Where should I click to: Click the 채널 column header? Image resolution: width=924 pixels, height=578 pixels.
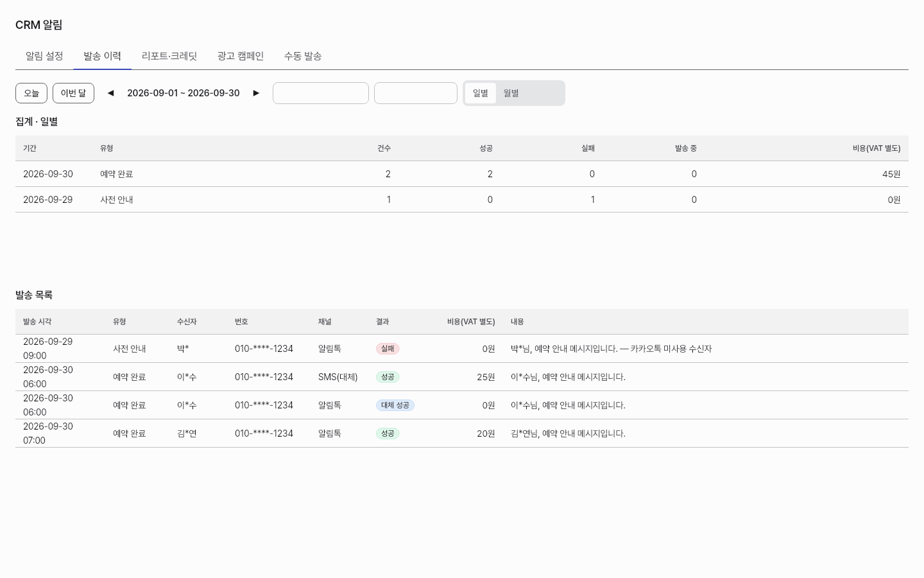(325, 322)
